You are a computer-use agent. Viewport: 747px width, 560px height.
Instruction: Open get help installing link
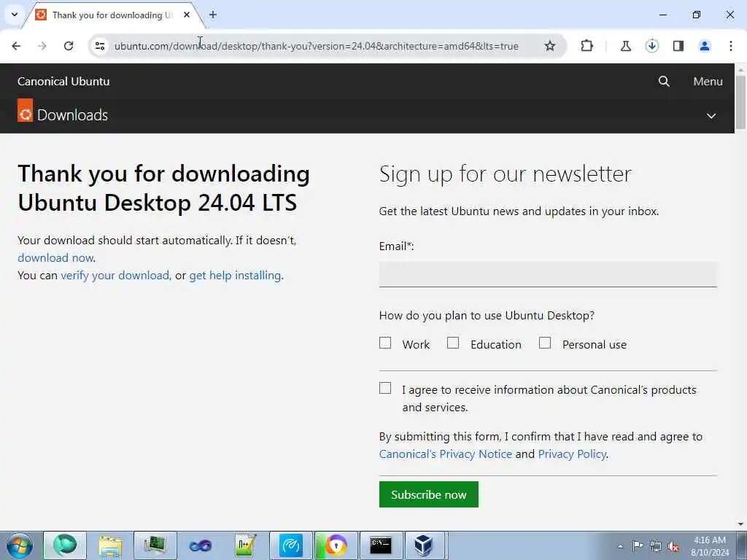[x=235, y=275]
